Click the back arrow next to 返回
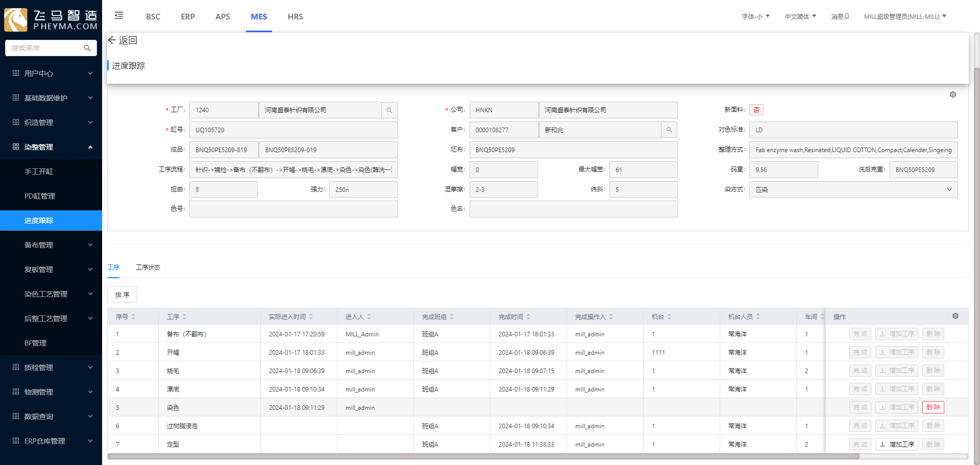The height and width of the screenshot is (465, 980). pos(112,40)
